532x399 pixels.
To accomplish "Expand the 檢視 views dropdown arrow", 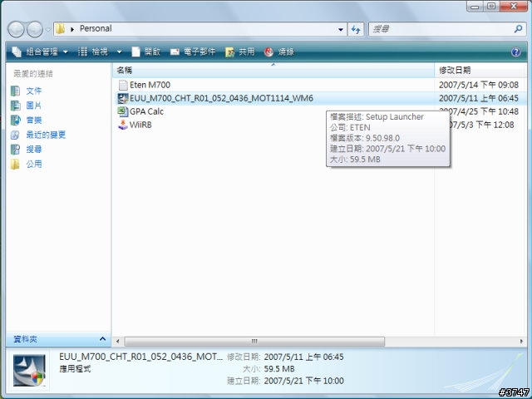I will (119, 52).
